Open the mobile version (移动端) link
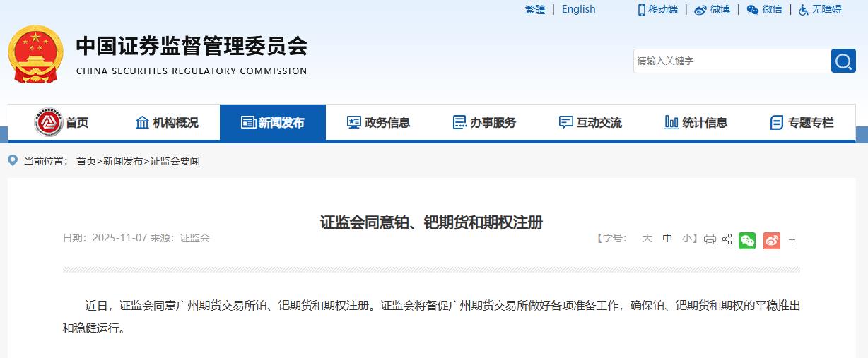The height and width of the screenshot is (358, 868). 657,9
